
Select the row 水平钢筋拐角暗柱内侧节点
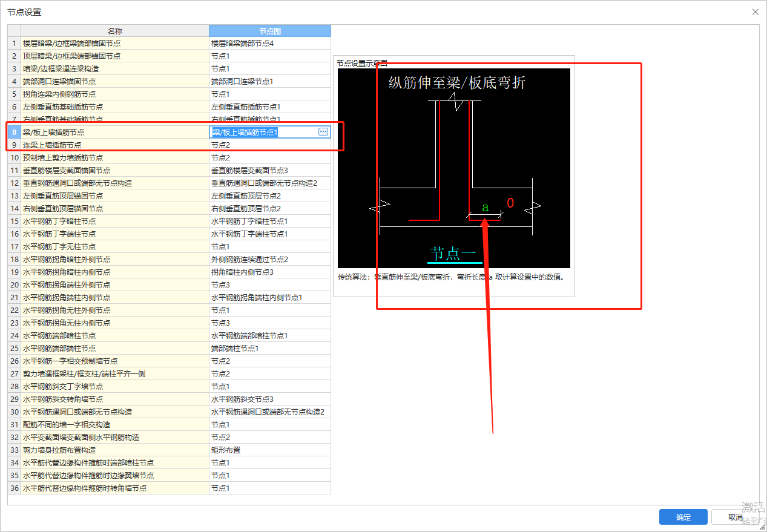pos(170,272)
